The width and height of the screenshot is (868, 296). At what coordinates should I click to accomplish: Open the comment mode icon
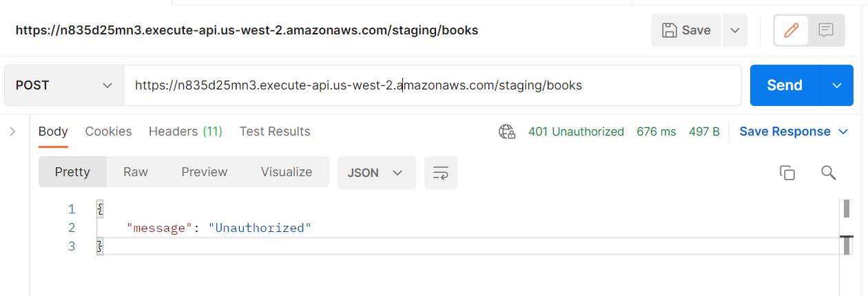(826, 30)
